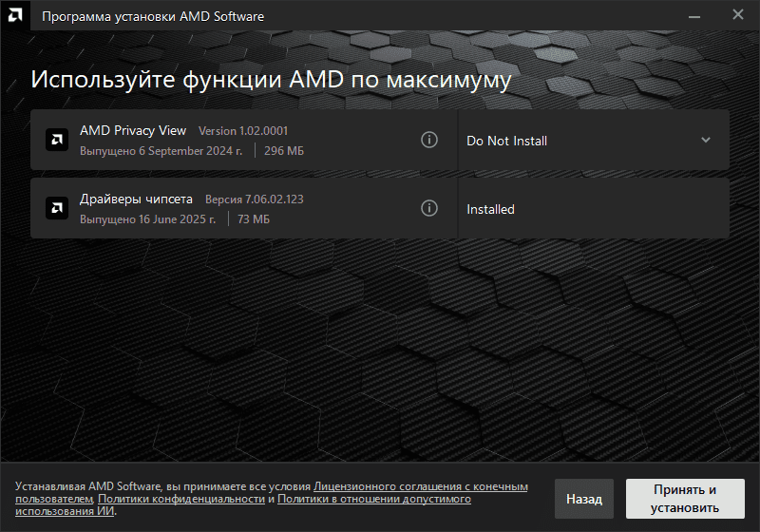This screenshot has height=532, width=760.
Task: Show info for Драйверы чипсета
Action: tap(429, 208)
